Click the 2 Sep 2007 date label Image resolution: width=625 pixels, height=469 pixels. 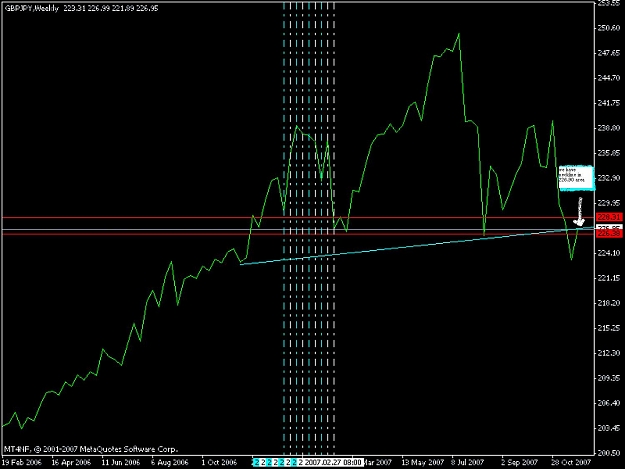pos(519,462)
